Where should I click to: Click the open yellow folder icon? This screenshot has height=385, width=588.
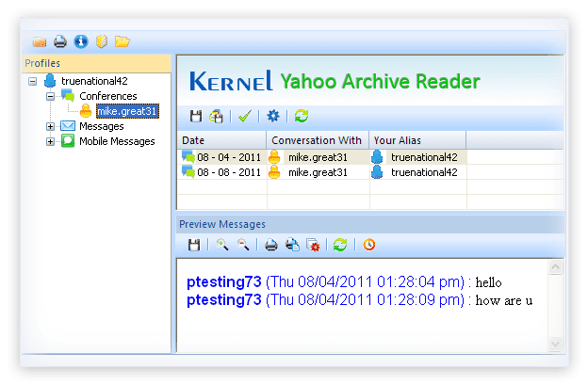pyautogui.click(x=122, y=41)
